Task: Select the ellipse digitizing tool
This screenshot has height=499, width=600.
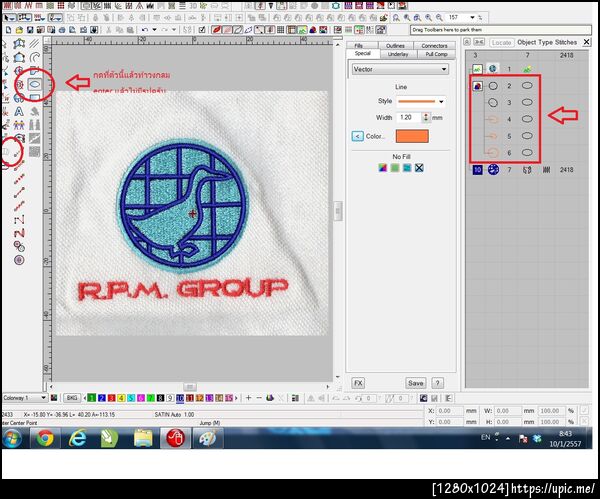Action: 34,84
